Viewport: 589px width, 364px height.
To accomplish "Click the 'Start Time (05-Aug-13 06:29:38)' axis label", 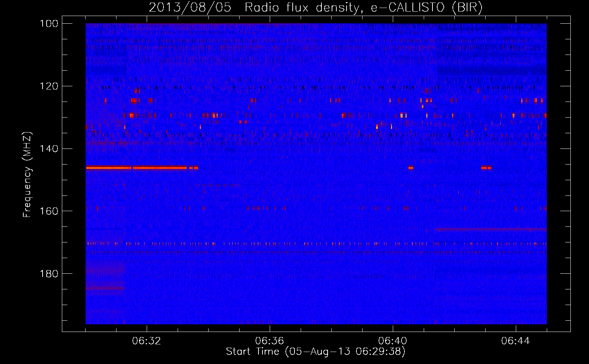I will (316, 352).
